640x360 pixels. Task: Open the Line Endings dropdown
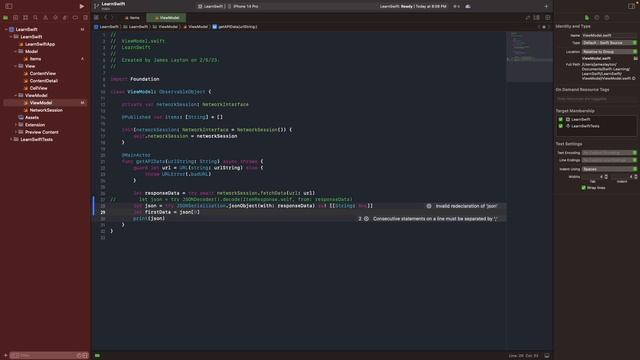click(609, 160)
